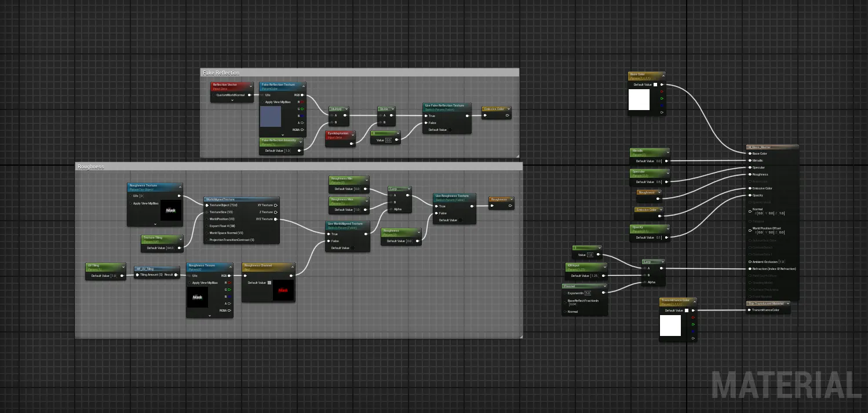This screenshot has width=868, height=413.
Task: Click the CustomWorldNormal output pin on Reflection Vector
Action: click(x=249, y=95)
